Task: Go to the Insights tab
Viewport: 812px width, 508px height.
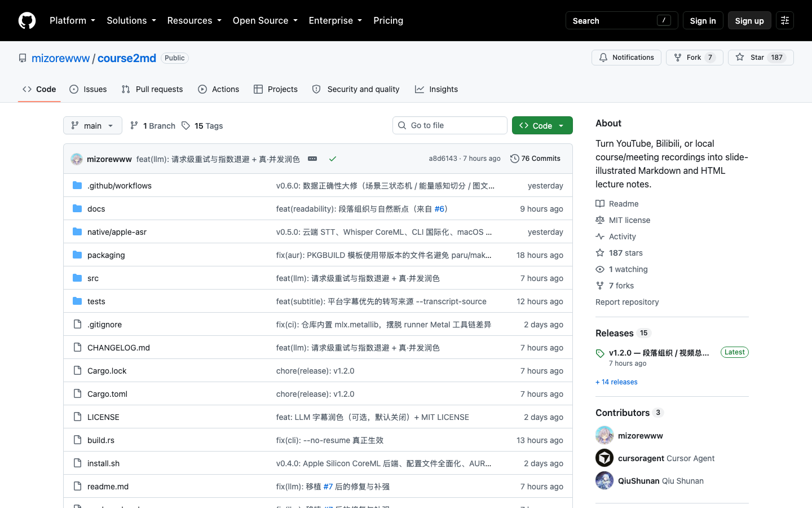Action: [436, 89]
